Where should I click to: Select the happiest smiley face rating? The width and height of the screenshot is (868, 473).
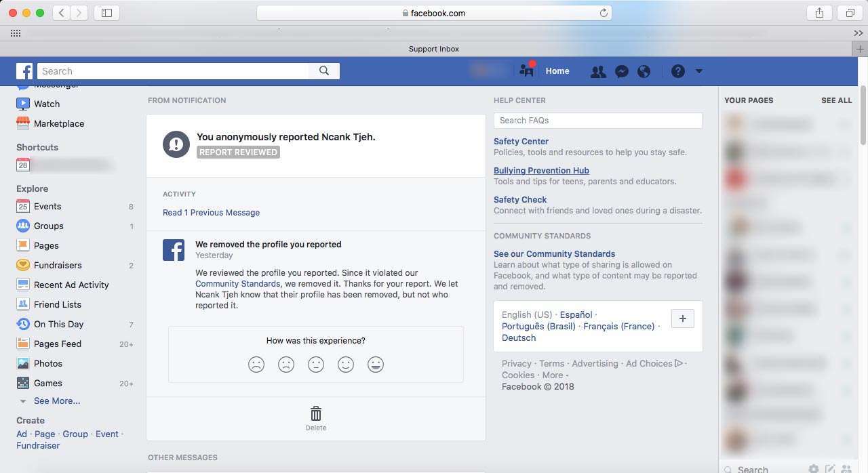[376, 365]
